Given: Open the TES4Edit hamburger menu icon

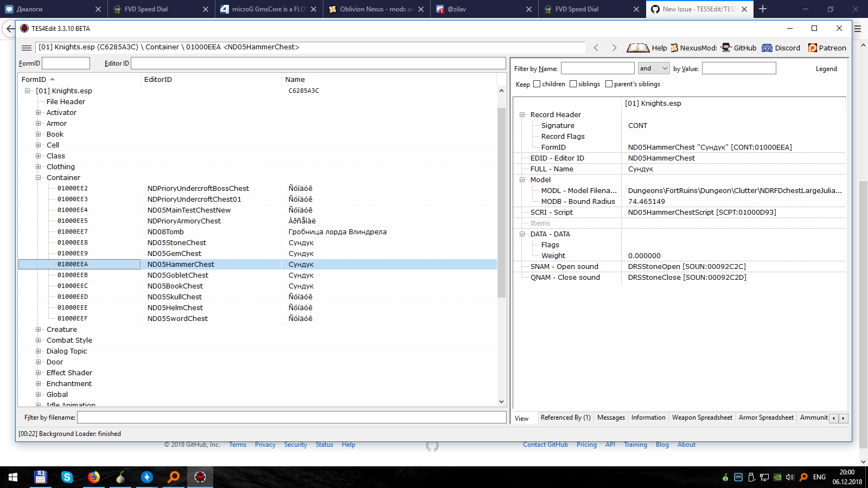Looking at the screenshot, I should coord(26,48).
